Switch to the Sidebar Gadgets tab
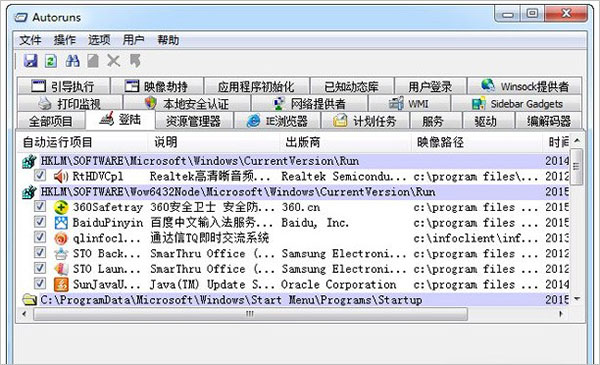 (x=517, y=103)
